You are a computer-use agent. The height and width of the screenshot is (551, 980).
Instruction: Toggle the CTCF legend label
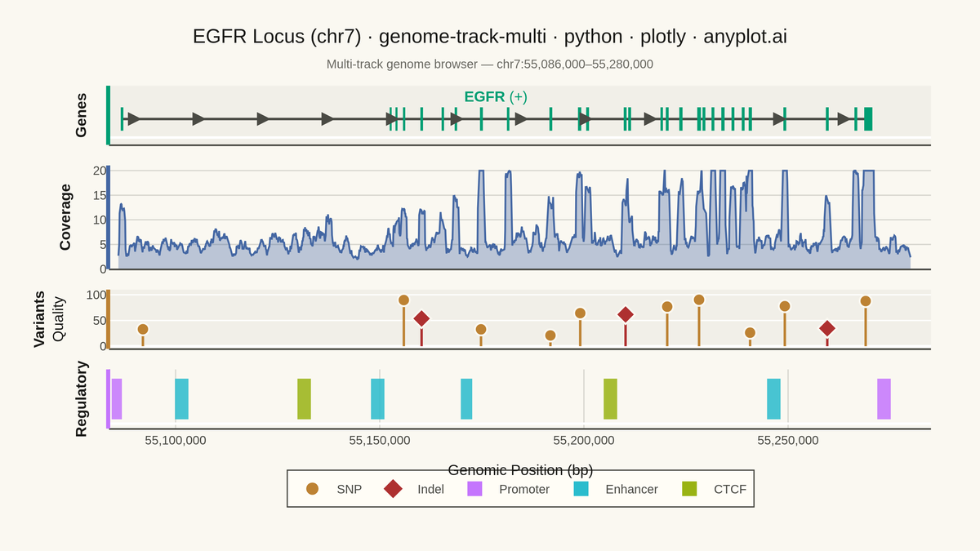[x=730, y=490]
